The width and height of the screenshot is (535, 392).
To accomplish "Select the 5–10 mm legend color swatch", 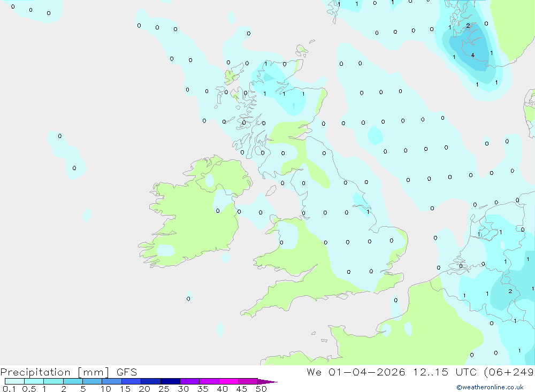I will 93,381.
